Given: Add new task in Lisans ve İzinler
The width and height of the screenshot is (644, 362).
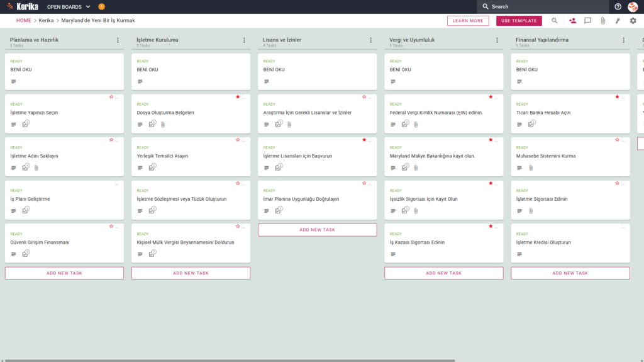Looking at the screenshot, I should [318, 230].
